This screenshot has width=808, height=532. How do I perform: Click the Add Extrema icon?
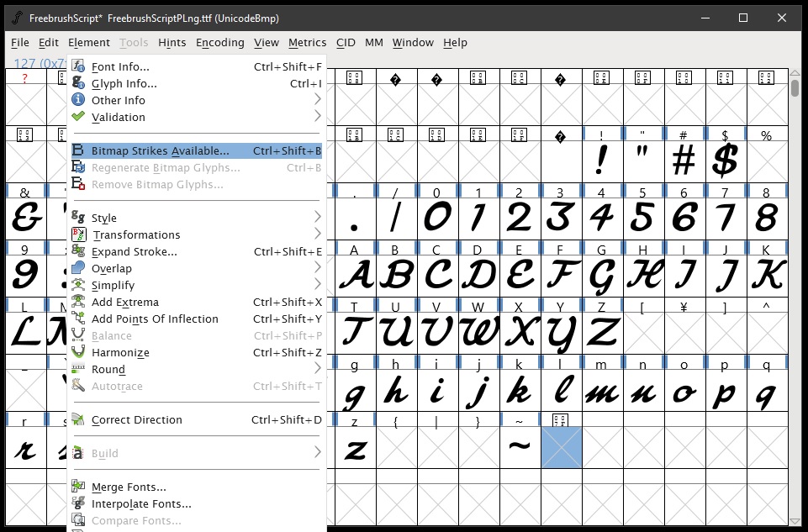coord(78,302)
